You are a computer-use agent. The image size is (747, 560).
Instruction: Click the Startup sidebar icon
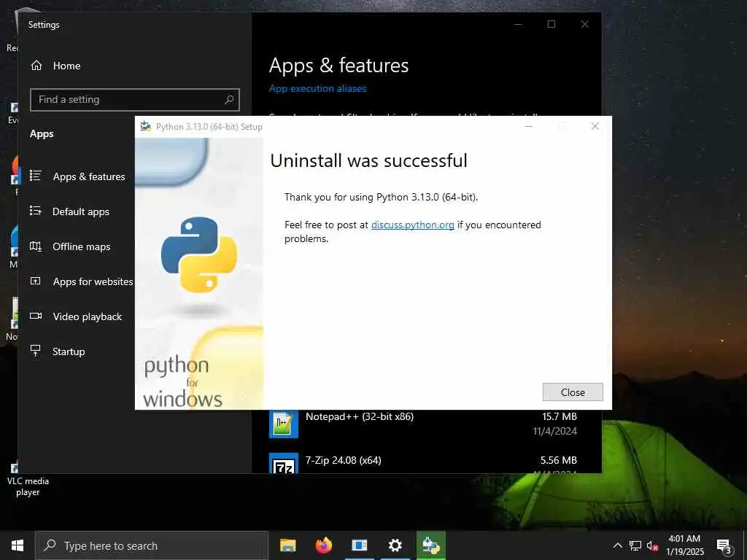click(36, 351)
